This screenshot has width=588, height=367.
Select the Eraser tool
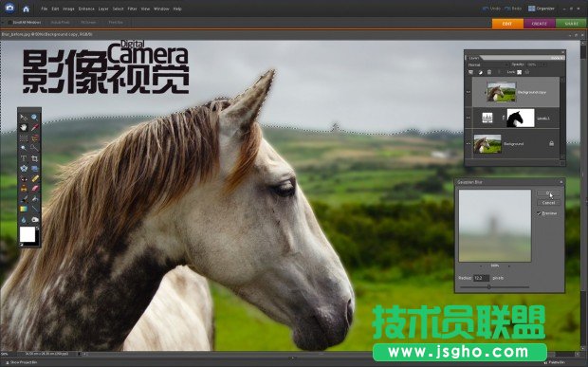click(34, 189)
